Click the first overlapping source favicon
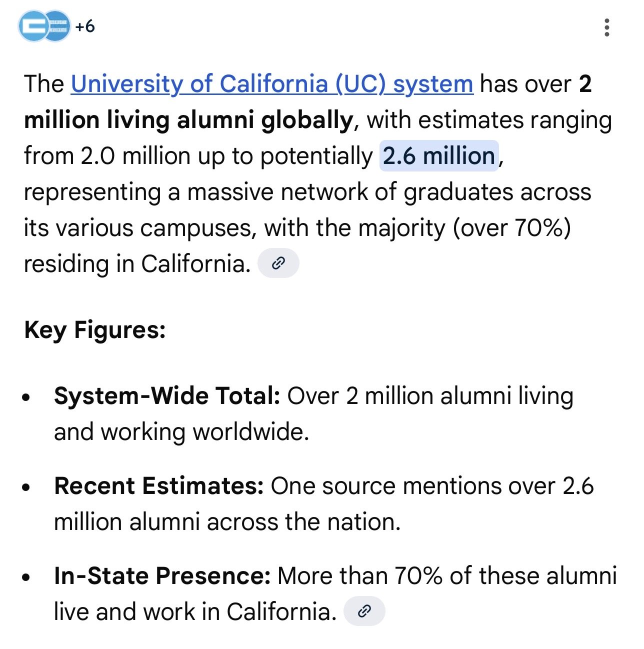Viewport: 644px width, 649px height. tap(33, 26)
